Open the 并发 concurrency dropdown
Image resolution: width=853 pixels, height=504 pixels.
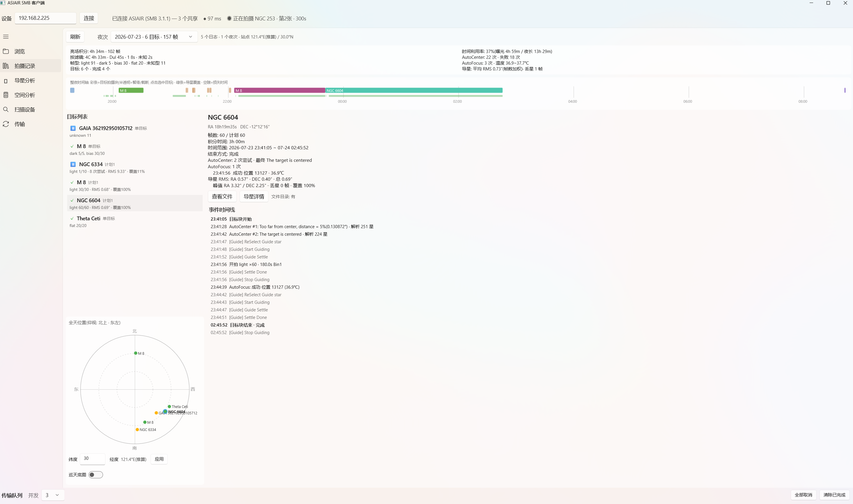(x=53, y=495)
